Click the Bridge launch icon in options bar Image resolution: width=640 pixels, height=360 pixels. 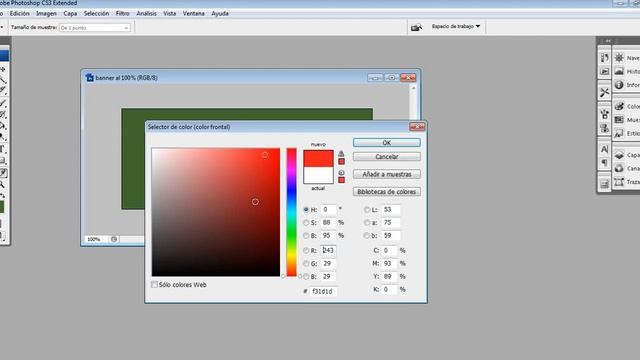click(x=416, y=27)
